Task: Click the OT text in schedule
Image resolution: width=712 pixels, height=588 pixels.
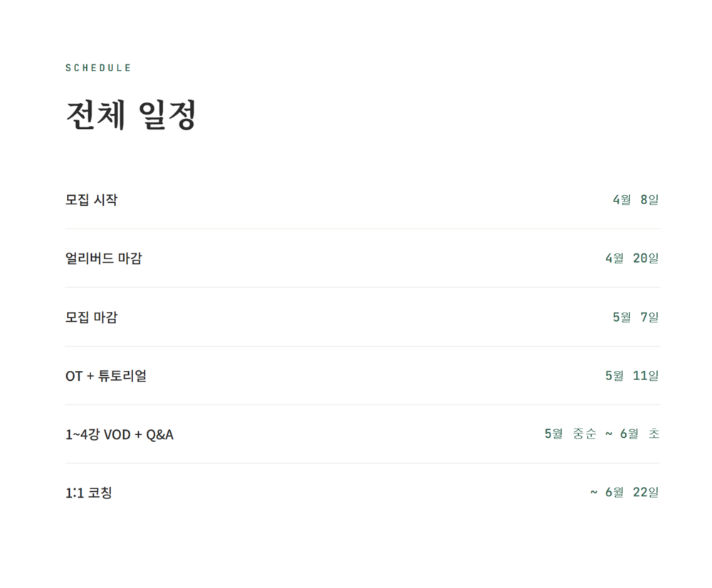Action: 74,376
